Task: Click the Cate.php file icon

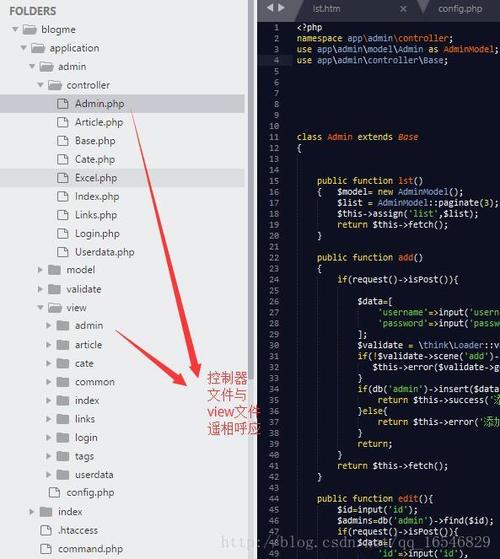Action: click(x=63, y=159)
